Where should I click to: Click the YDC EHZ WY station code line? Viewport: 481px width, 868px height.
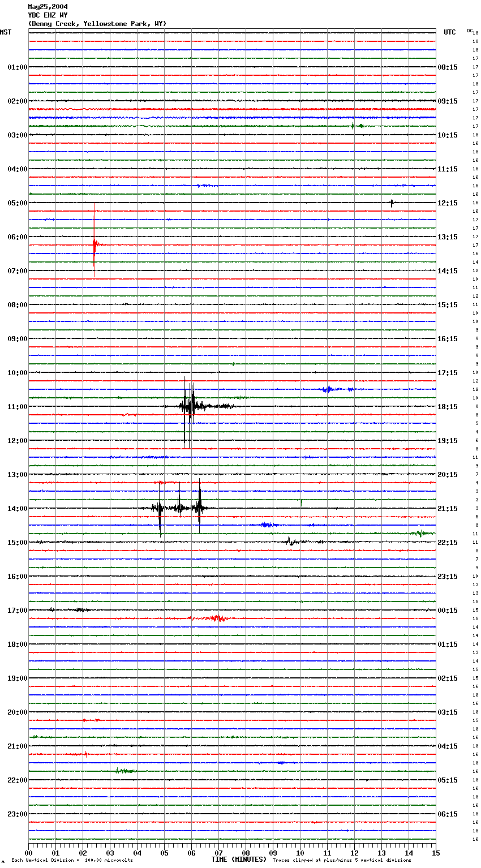(48, 15)
